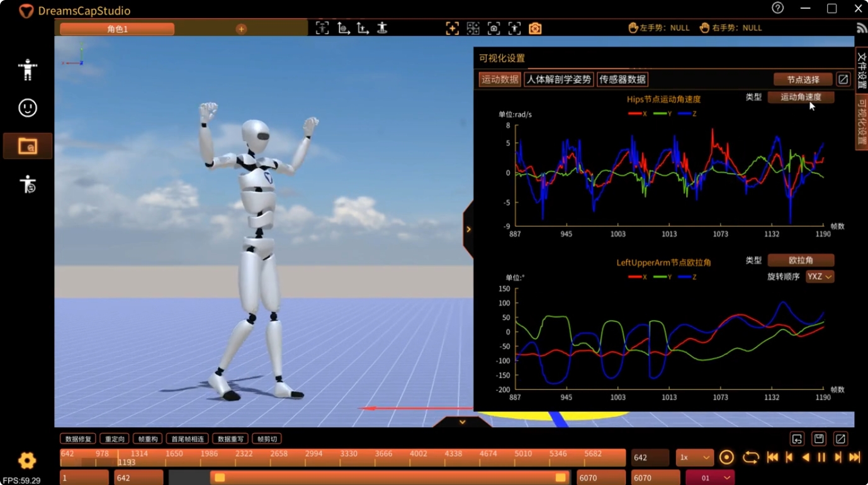Switch to the 人体解剖学姿势 tab
This screenshot has width=868, height=485.
point(559,79)
